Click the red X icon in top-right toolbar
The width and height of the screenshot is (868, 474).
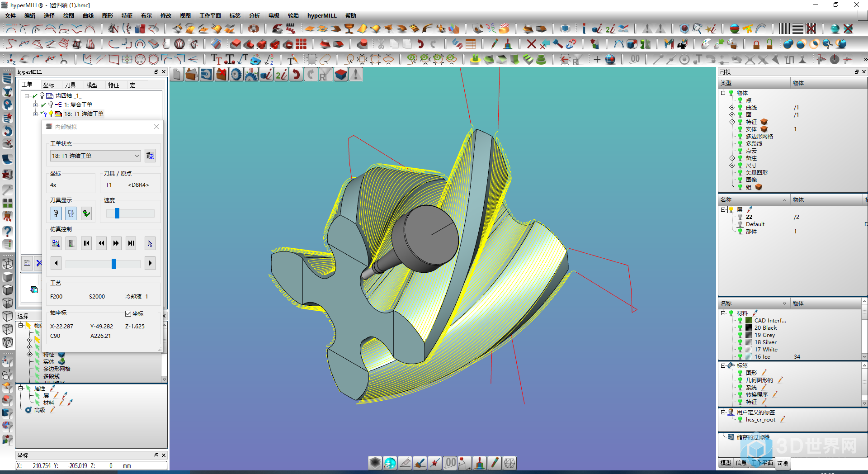(848, 29)
